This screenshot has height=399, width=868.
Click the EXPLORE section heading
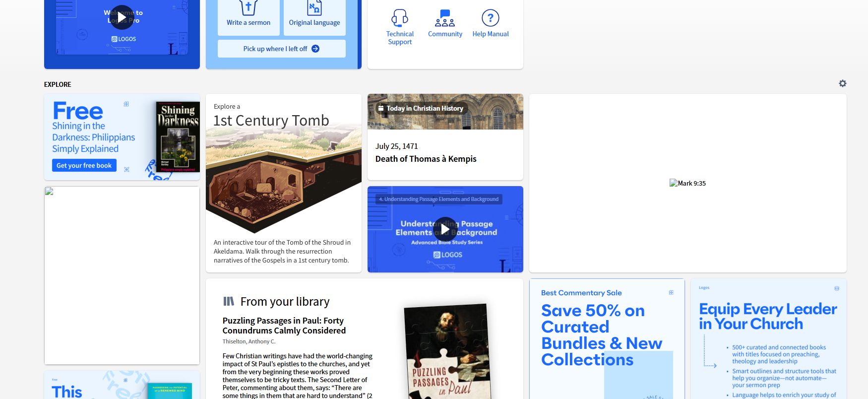point(58,84)
